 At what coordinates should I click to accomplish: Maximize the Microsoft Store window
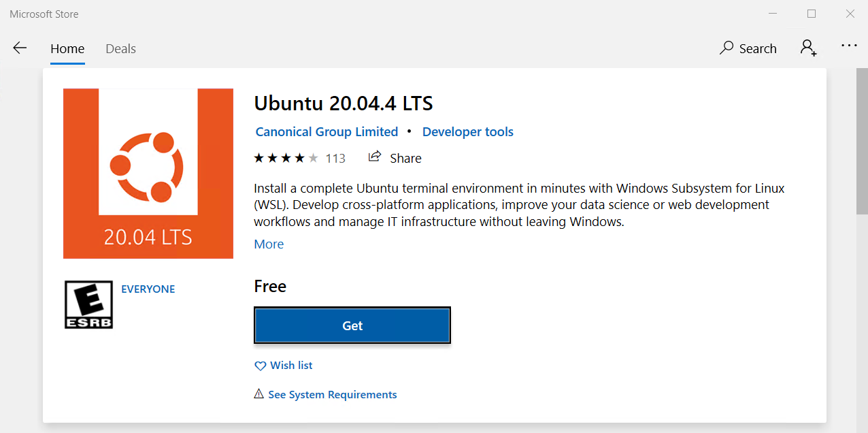(812, 14)
